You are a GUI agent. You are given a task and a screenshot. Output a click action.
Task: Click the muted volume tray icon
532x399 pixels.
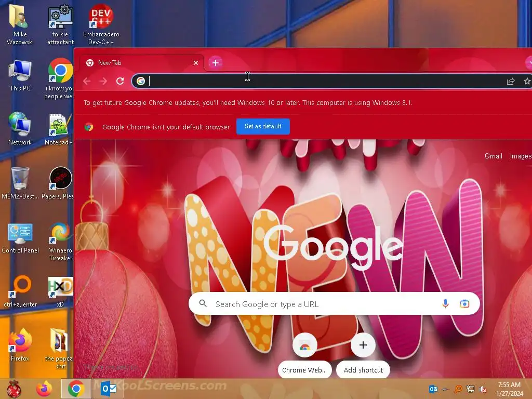(483, 389)
